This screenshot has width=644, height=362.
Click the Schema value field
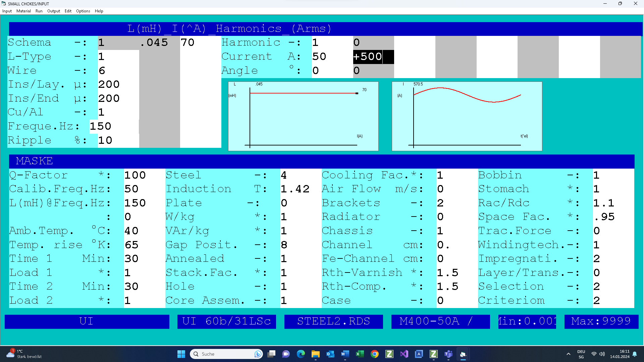118,43
